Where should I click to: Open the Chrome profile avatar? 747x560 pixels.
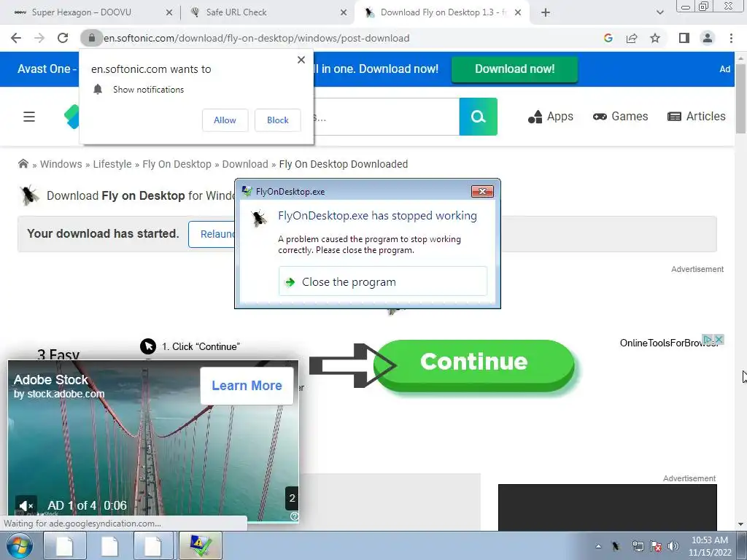coord(708,38)
